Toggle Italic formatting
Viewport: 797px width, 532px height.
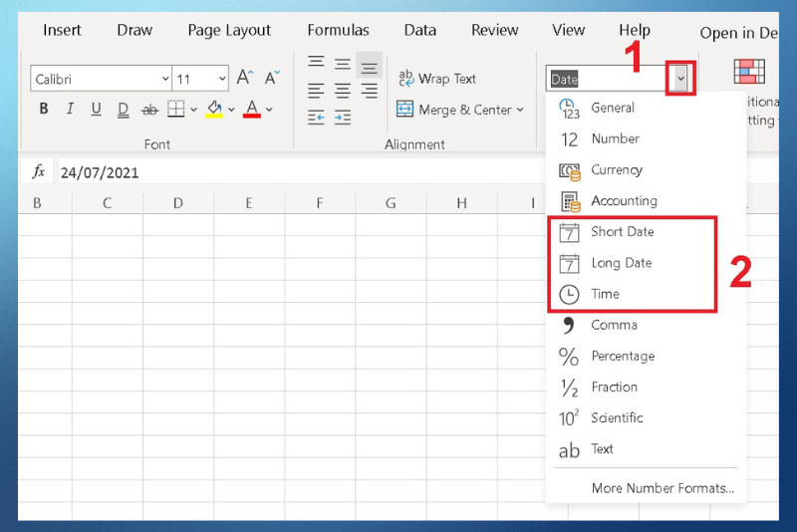pyautogui.click(x=70, y=109)
